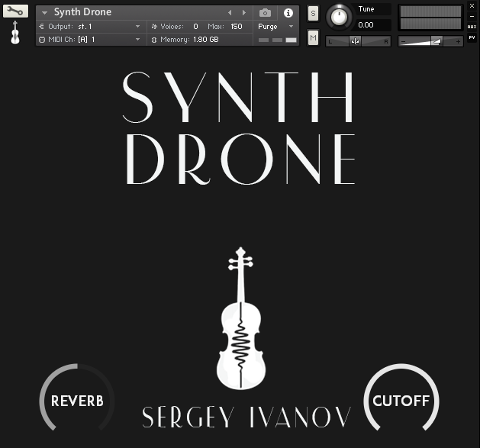This screenshot has width=480, height=448.
Task: Click the output level meter
Action: click(430, 18)
